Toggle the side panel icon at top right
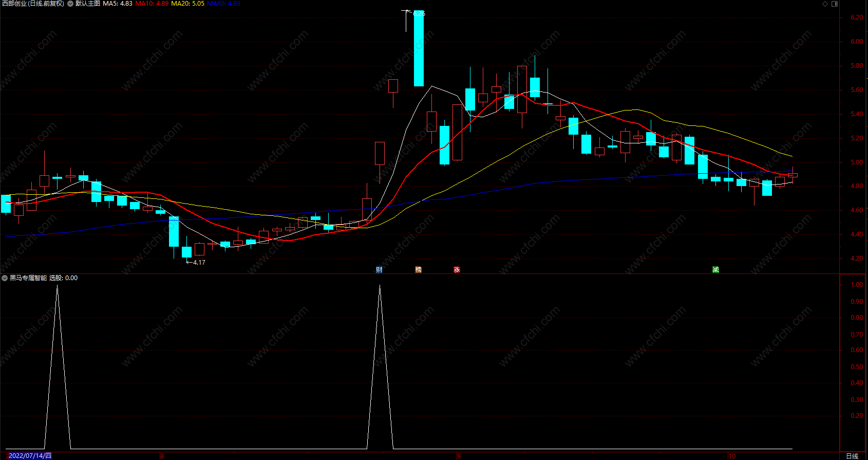This screenshot has width=868, height=460. tap(835, 4)
